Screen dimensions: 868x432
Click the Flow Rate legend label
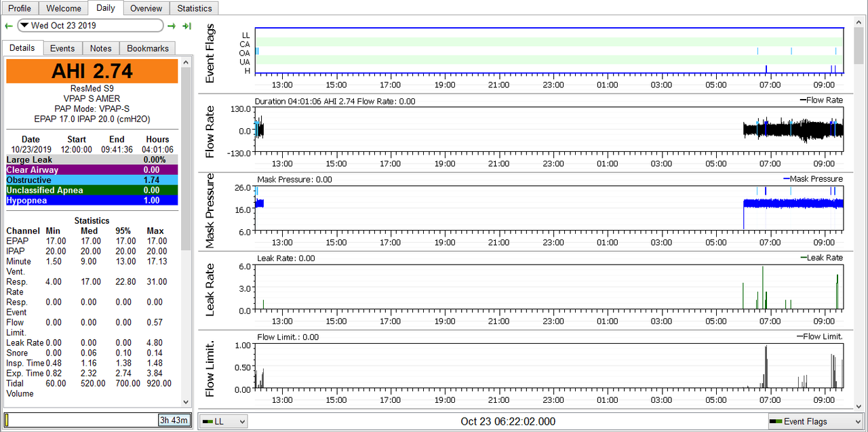pos(821,100)
